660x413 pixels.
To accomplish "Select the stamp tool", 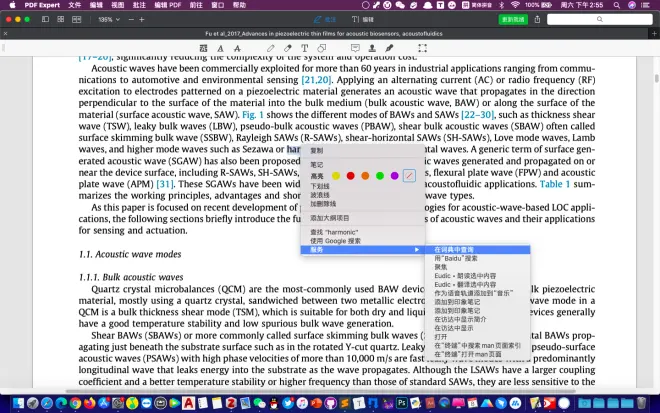I will (372, 48).
